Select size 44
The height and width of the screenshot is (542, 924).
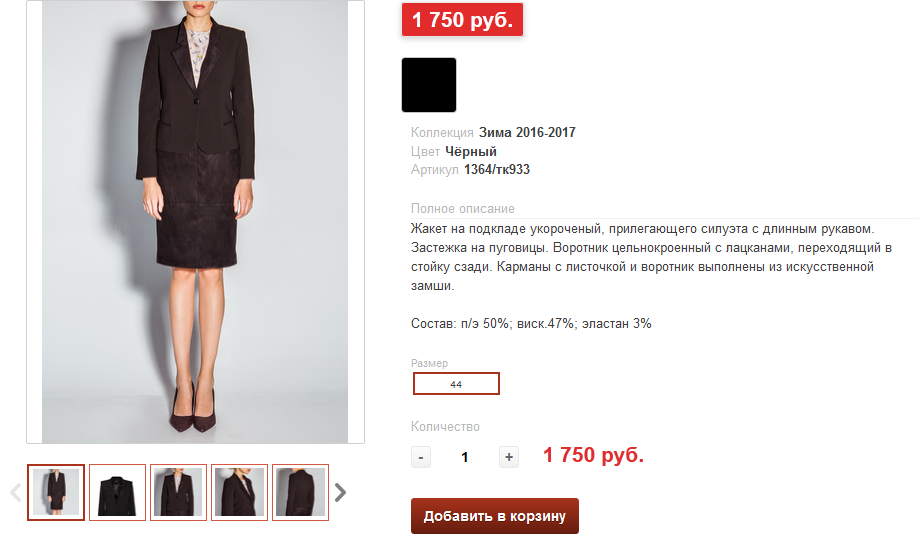456,384
